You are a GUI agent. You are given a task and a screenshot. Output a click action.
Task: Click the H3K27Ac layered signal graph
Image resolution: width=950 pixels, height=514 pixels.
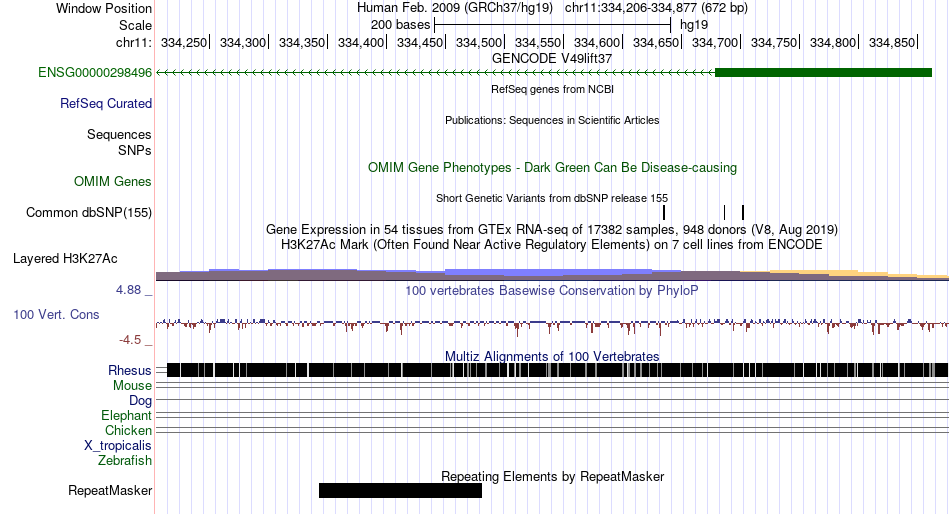coord(552,275)
